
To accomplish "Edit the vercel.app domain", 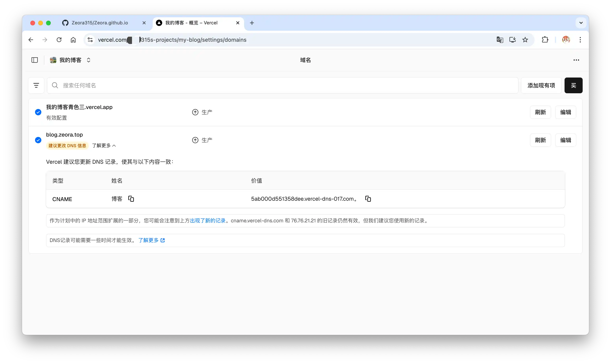I will click(565, 112).
